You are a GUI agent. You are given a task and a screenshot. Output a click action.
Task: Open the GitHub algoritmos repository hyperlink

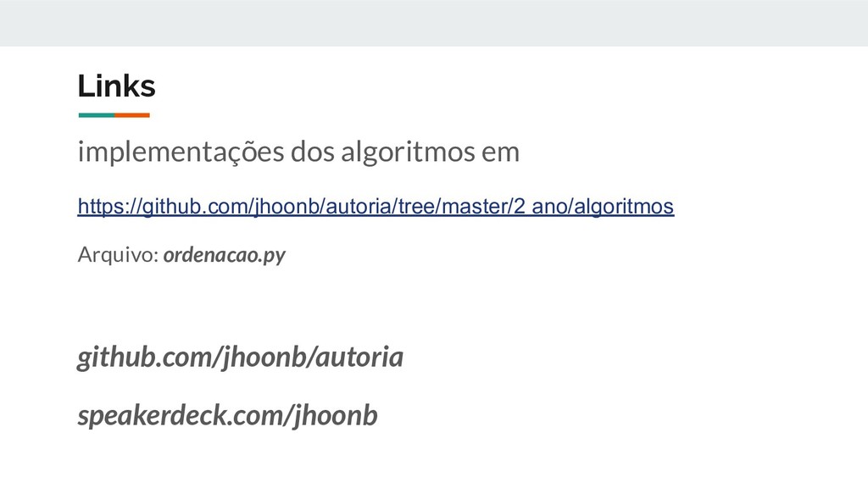tap(376, 207)
